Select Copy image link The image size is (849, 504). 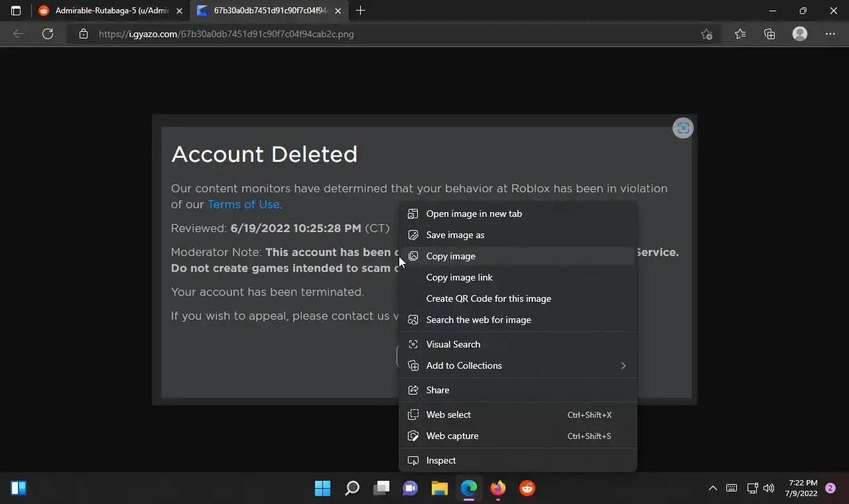point(517,277)
